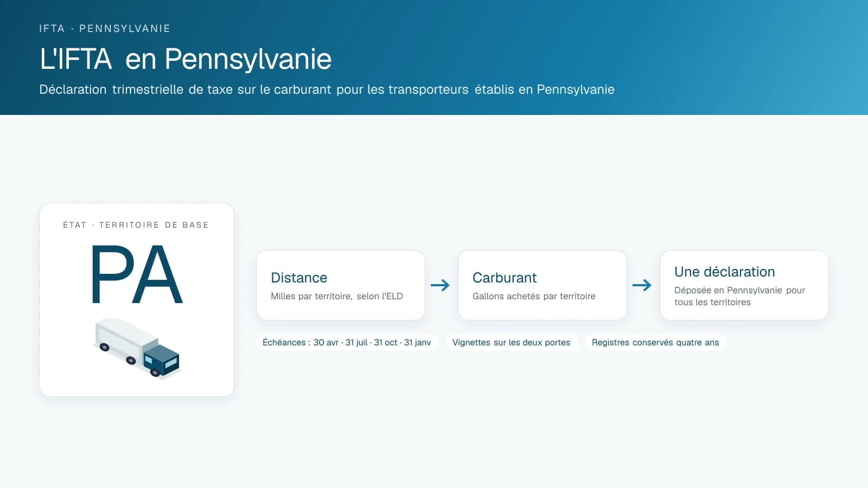
Task: Click the title L'IFTA en Pennsylvanie
Action: (x=186, y=59)
